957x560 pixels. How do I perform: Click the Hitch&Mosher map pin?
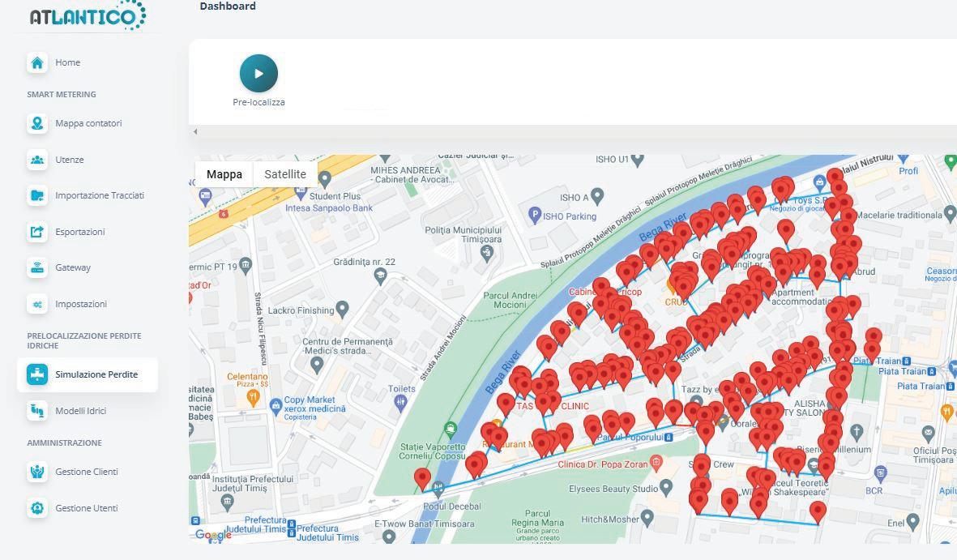click(647, 519)
